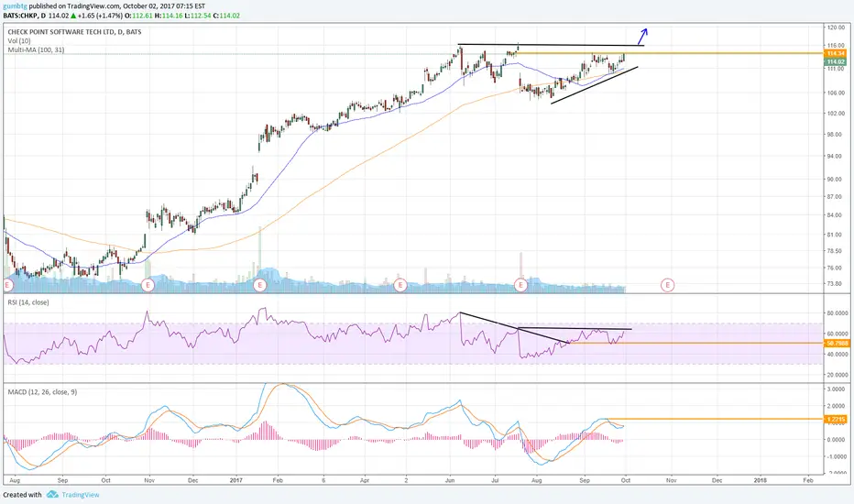Click the 120.00 price axis label
Image resolution: width=854 pixels, height=504 pixels.
pos(836,27)
